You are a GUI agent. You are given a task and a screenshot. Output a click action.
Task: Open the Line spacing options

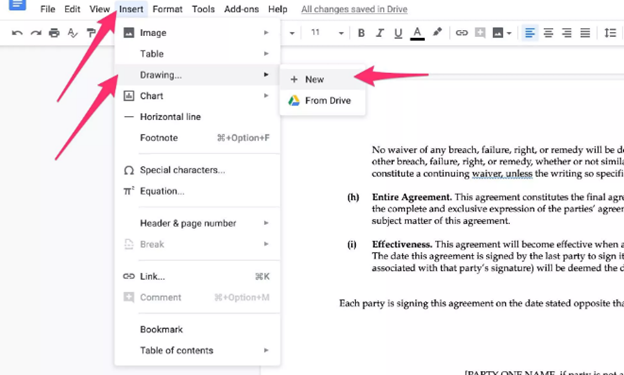coord(610,33)
